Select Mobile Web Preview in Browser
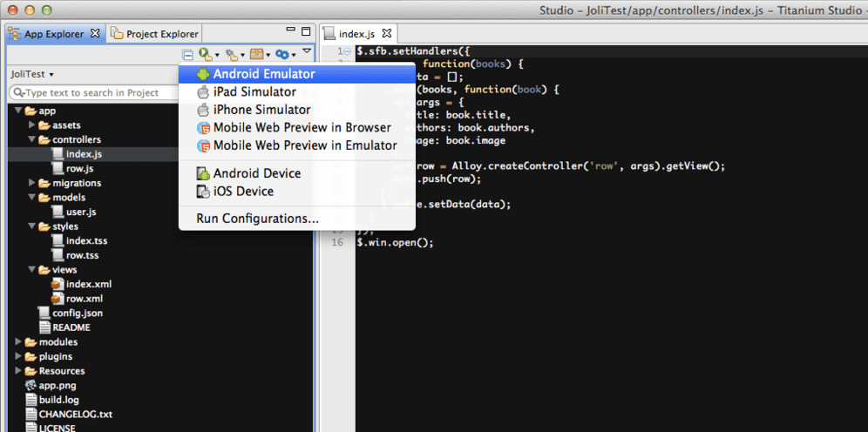Viewport: 868px width, 432px height. [297, 127]
